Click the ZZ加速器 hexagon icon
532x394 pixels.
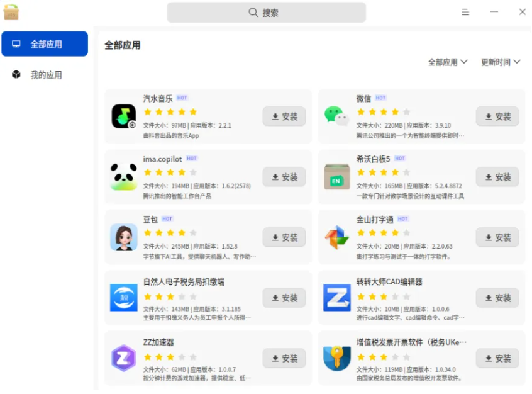[124, 358]
